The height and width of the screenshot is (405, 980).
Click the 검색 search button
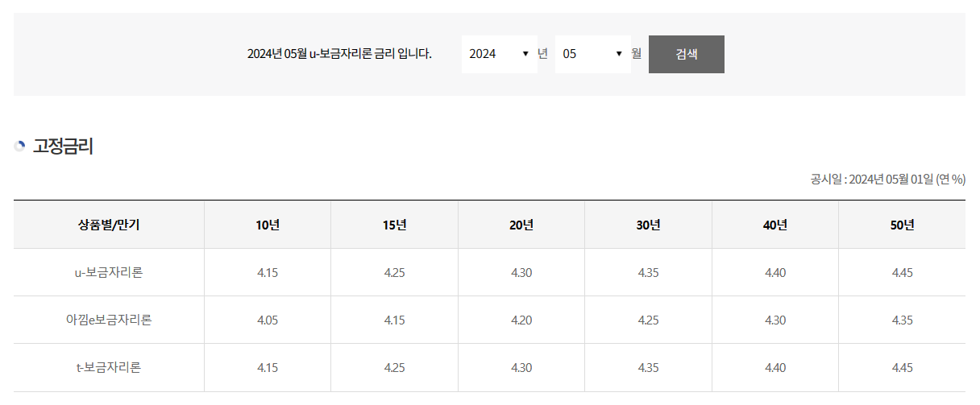(687, 54)
